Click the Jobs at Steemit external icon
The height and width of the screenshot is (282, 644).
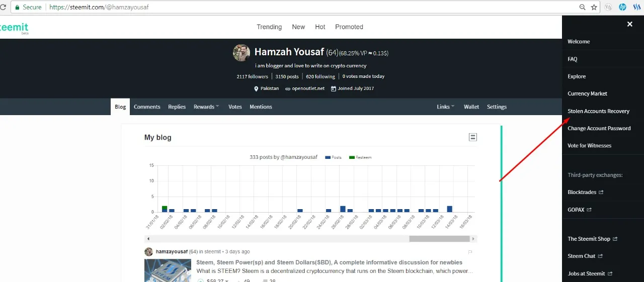[610, 274]
